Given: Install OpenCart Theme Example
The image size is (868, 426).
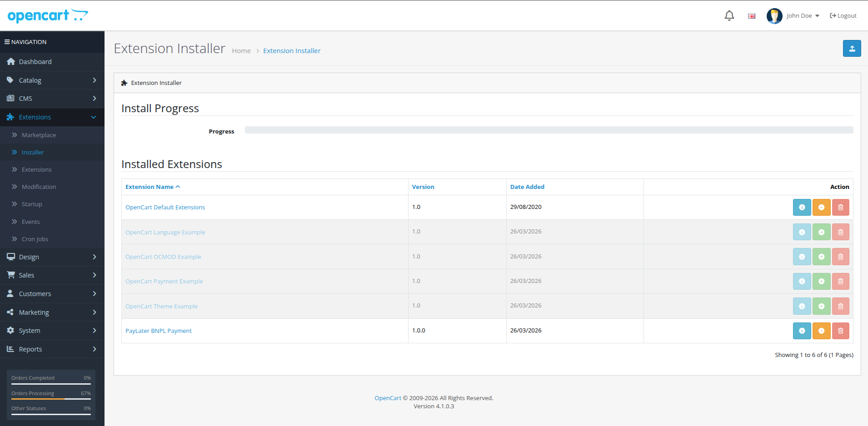Looking at the screenshot, I should click(x=822, y=306).
